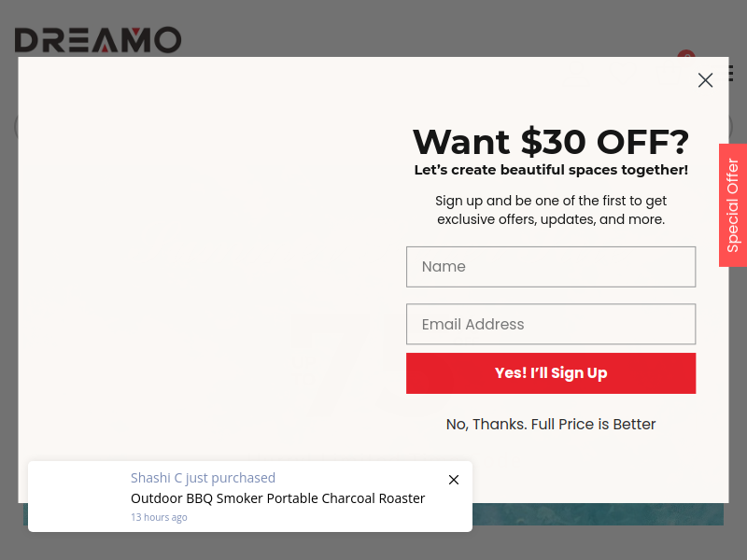This screenshot has width=747, height=560.
Task: Open Outdoor BBQ Smoker Portable Charcoal Roaster
Action: point(277,498)
